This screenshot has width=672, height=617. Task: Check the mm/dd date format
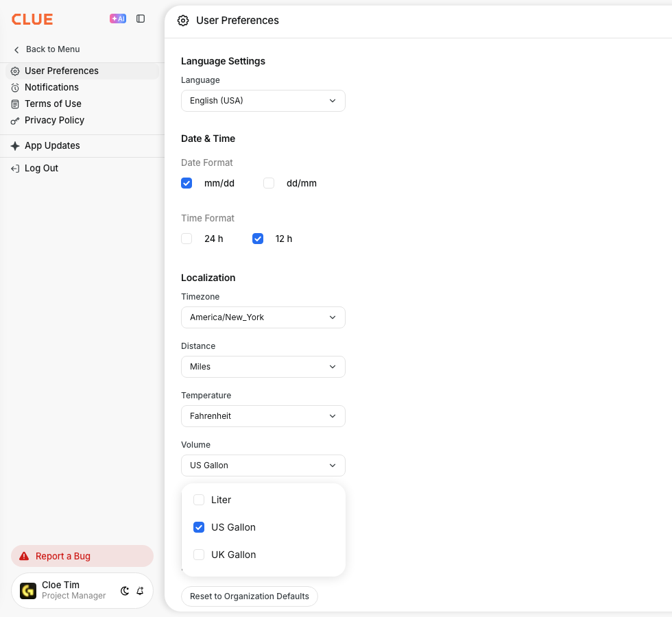click(187, 184)
